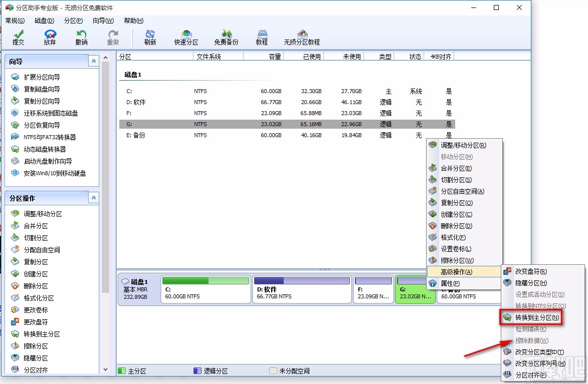
Task: Select 改变盘符(R) in the submenu
Action: point(542,272)
